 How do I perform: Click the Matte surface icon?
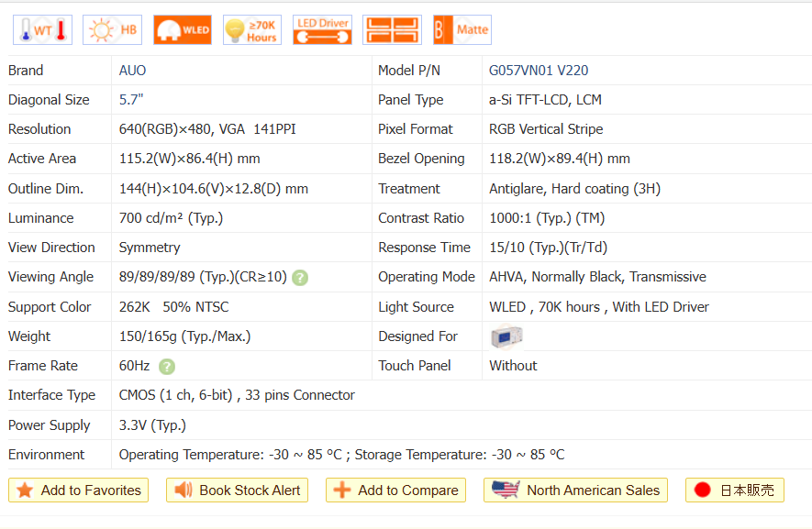[x=462, y=30]
